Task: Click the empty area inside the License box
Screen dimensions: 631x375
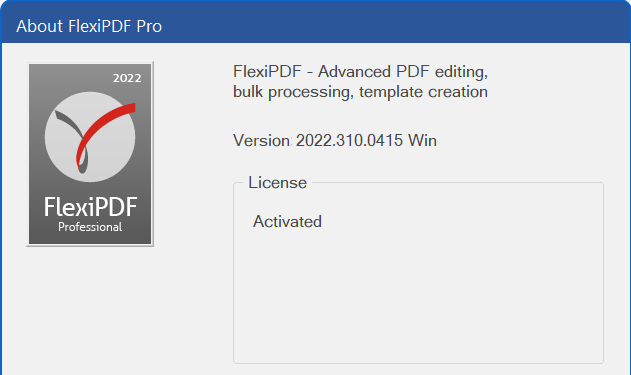Action: click(x=419, y=298)
